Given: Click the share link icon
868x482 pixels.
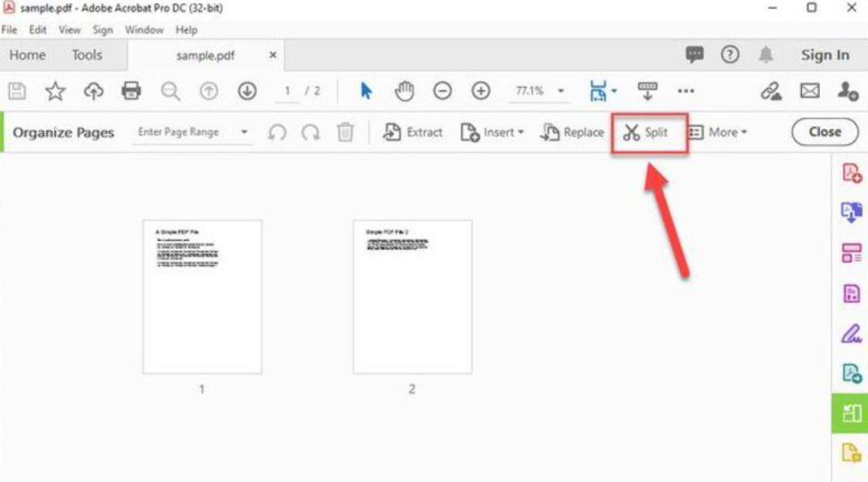Looking at the screenshot, I should coord(770,90).
